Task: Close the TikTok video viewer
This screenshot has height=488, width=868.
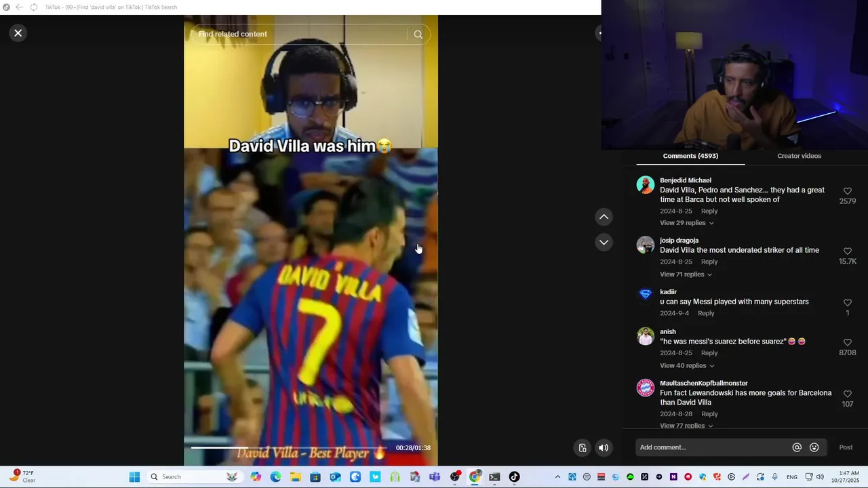Action: [x=18, y=33]
